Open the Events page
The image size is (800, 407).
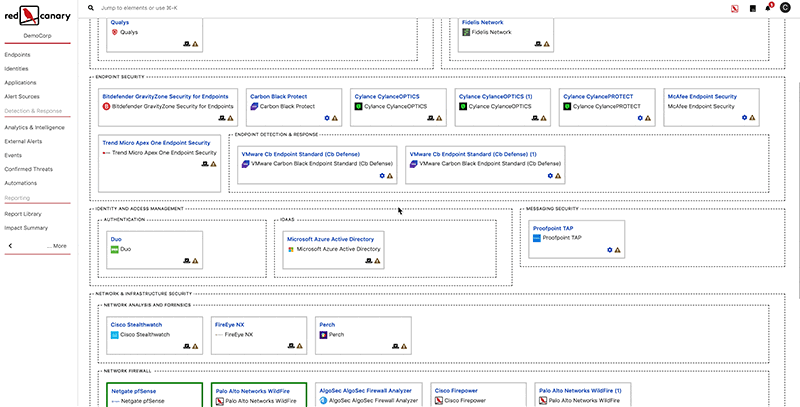(13, 155)
